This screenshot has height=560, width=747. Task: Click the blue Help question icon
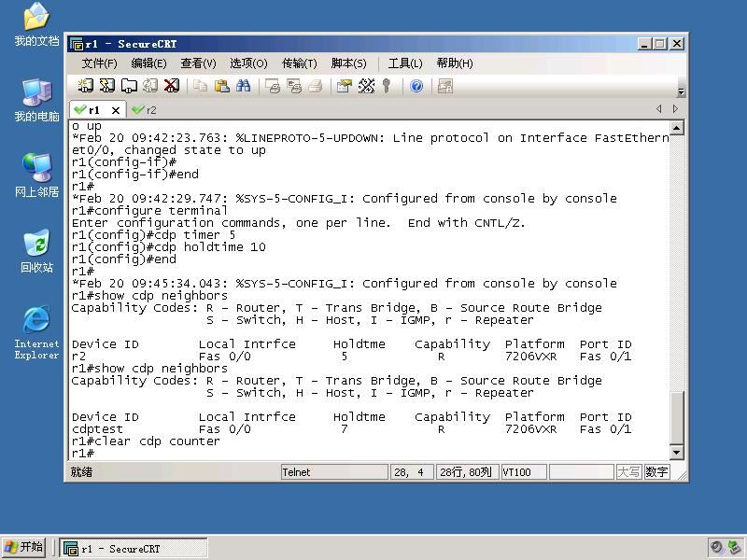[416, 86]
